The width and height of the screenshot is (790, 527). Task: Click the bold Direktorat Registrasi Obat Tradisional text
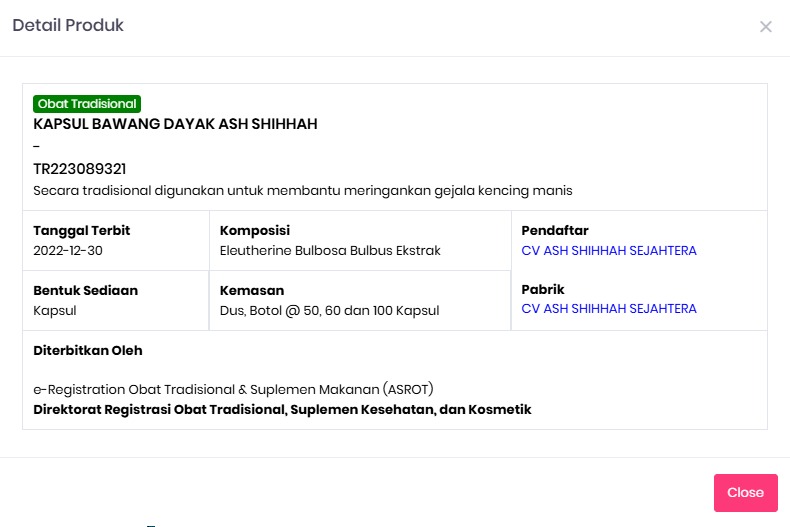(x=282, y=409)
